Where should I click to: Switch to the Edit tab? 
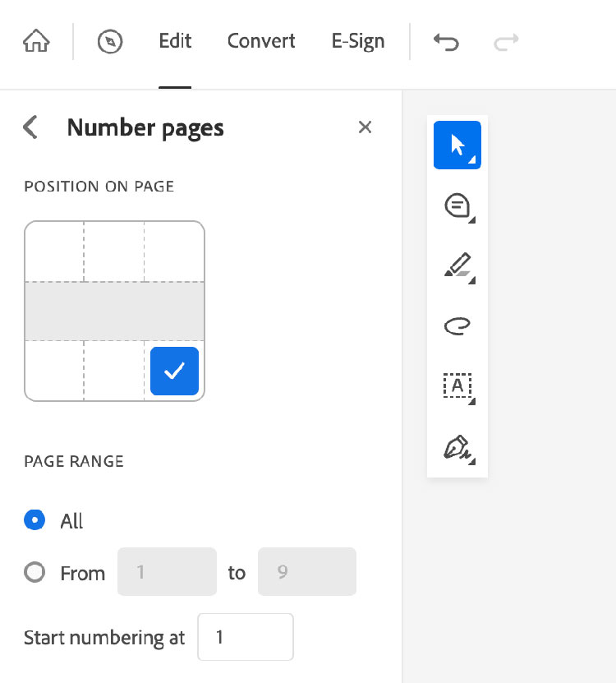click(175, 41)
